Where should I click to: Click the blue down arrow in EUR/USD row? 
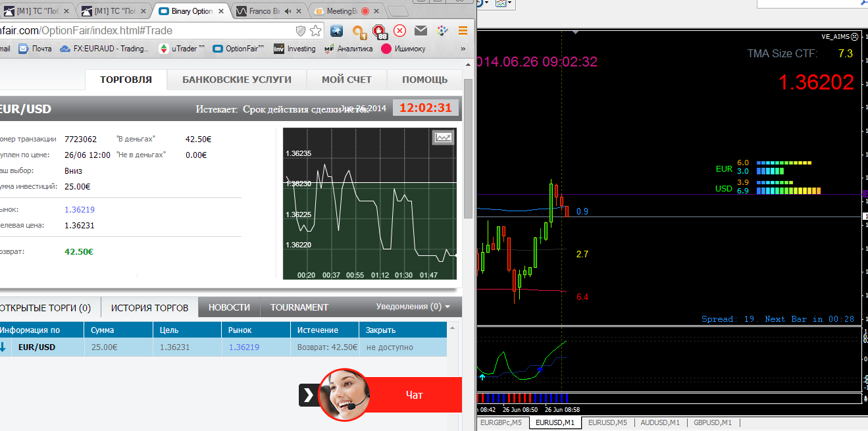[x=3, y=347]
